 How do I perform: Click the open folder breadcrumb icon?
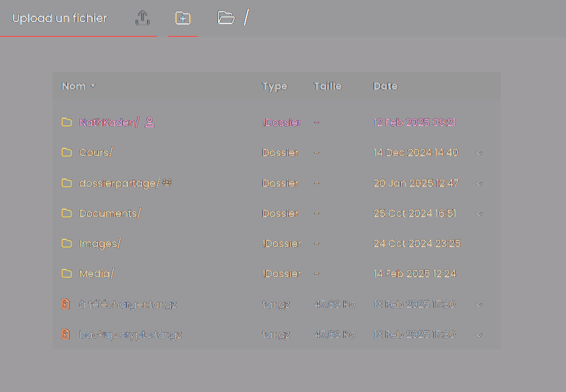coord(226,18)
